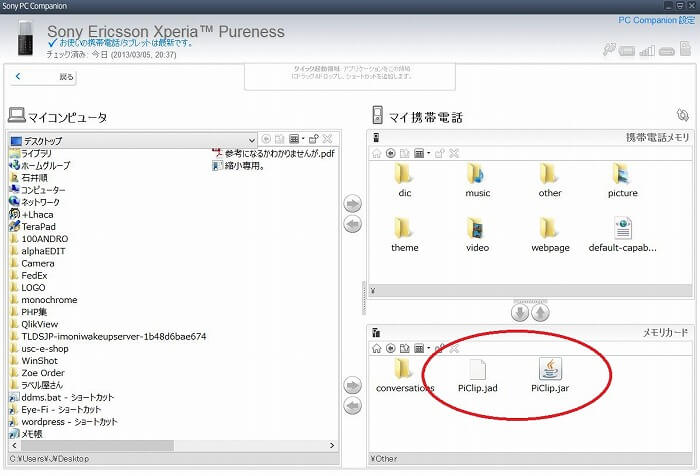Click the wrench tool icon in header
Screen dimensions: 700x476
click(x=607, y=50)
